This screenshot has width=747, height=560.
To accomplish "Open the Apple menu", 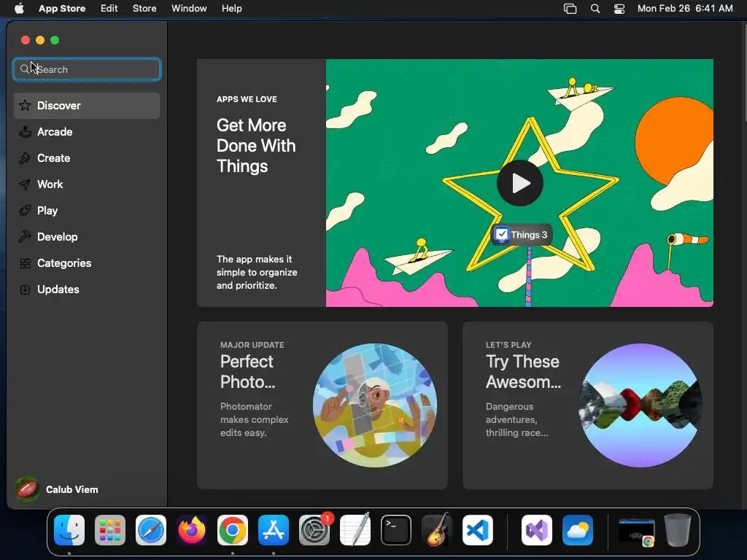I will pyautogui.click(x=19, y=9).
